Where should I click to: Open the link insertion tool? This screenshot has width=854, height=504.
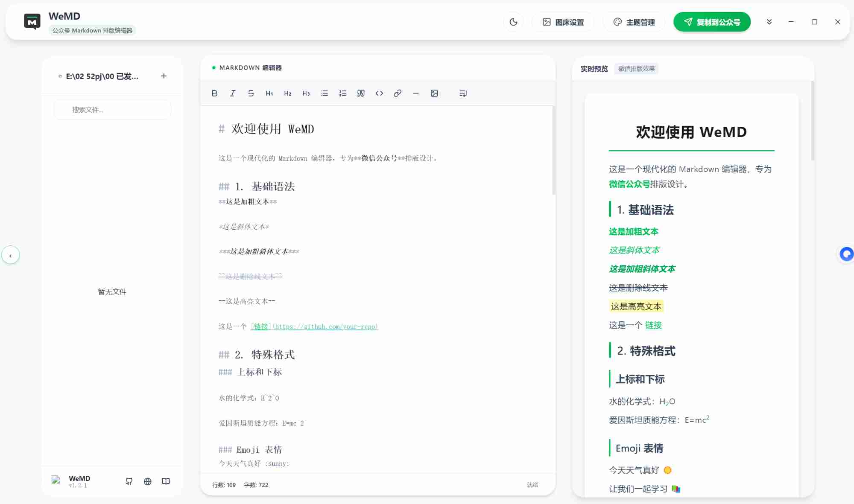pyautogui.click(x=398, y=93)
